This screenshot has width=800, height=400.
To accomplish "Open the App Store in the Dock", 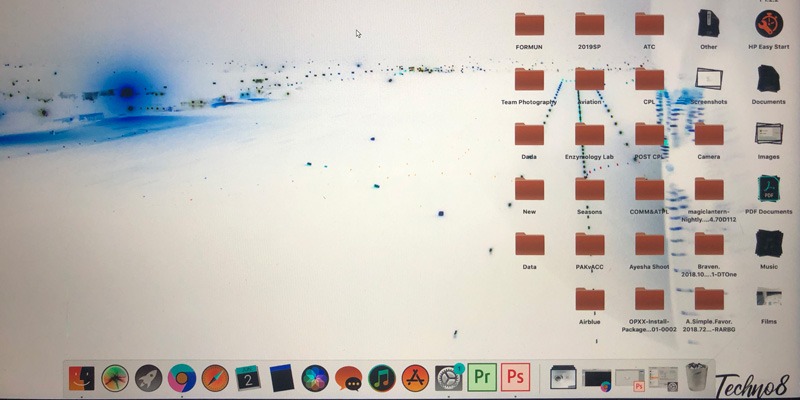I will tap(415, 378).
